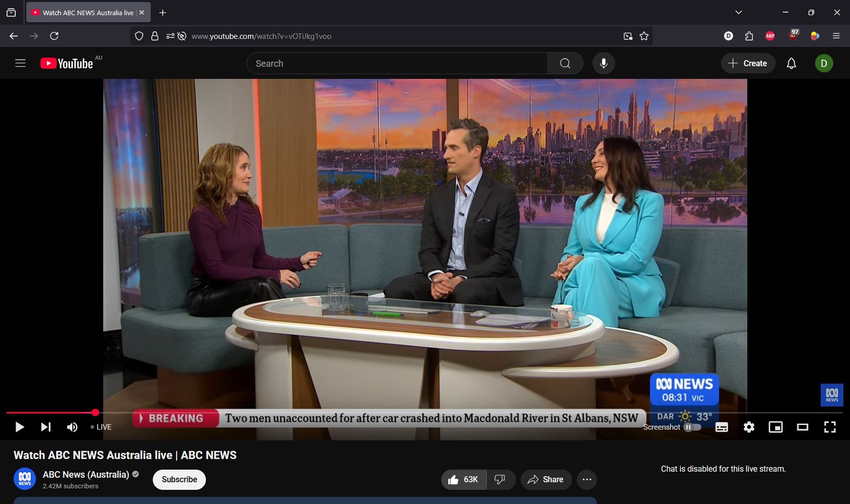The width and height of the screenshot is (850, 504).
Task: Toggle subtitles closed captions
Action: pyautogui.click(x=721, y=427)
